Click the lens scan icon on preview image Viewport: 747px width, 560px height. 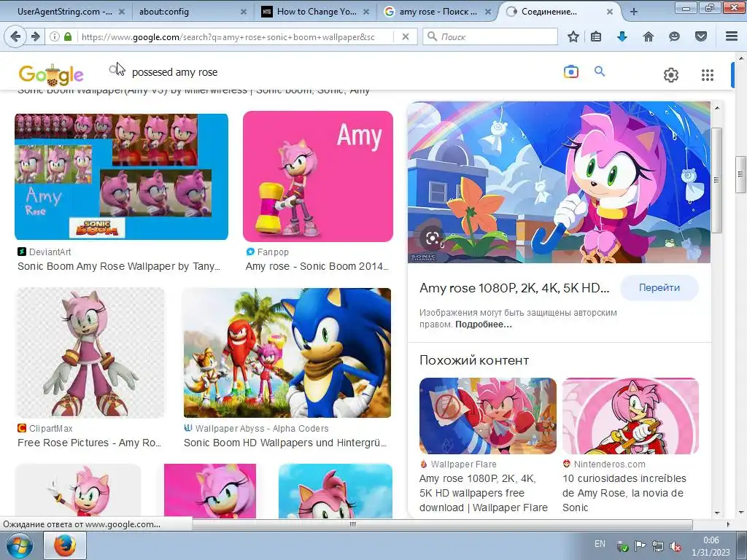[x=433, y=238]
